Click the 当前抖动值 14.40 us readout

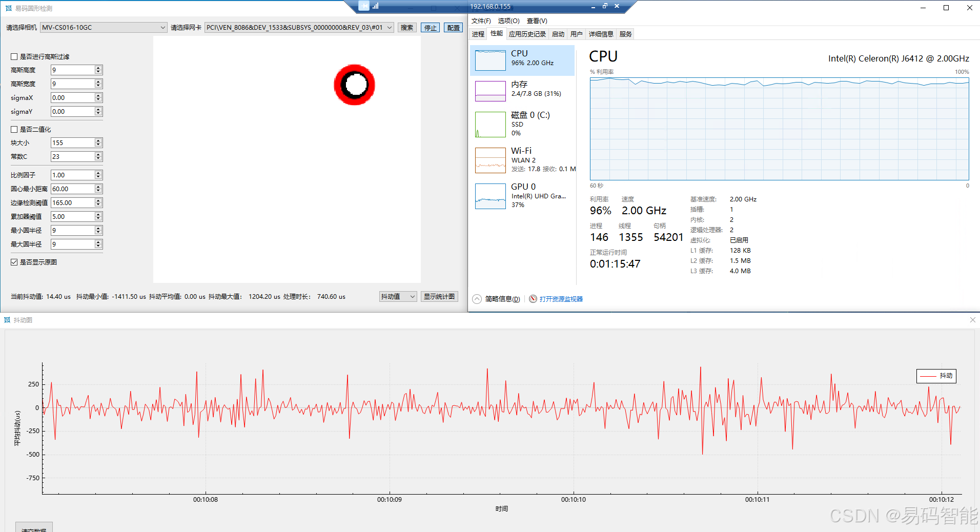click(x=40, y=296)
